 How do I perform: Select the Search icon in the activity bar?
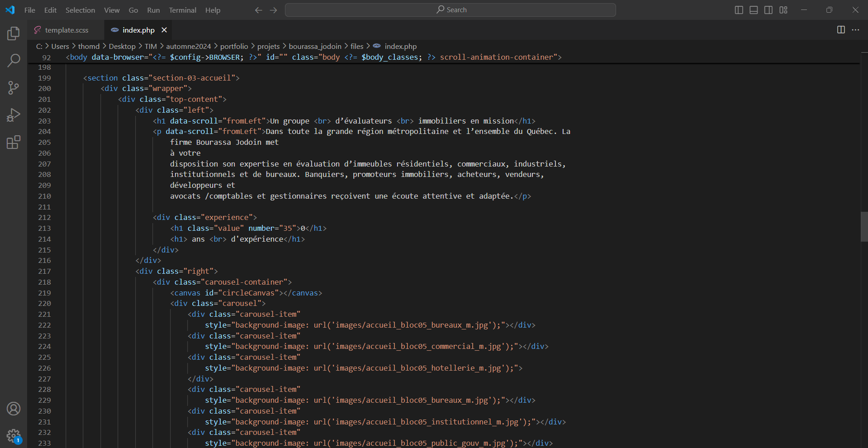(x=14, y=60)
